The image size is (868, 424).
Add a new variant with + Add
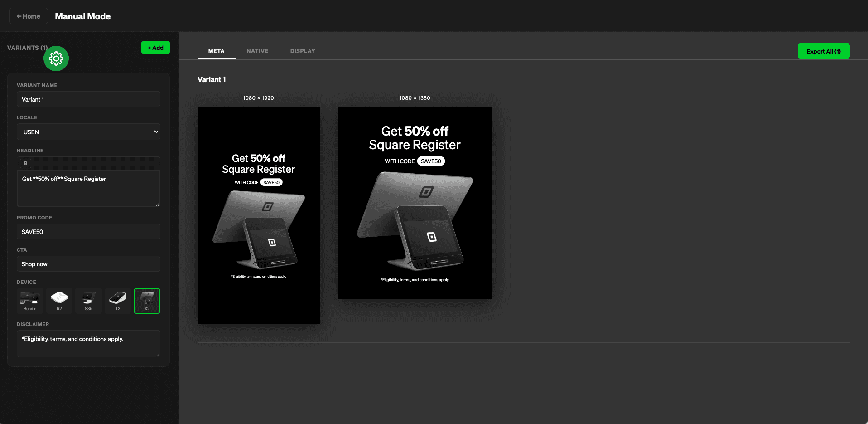coord(155,48)
